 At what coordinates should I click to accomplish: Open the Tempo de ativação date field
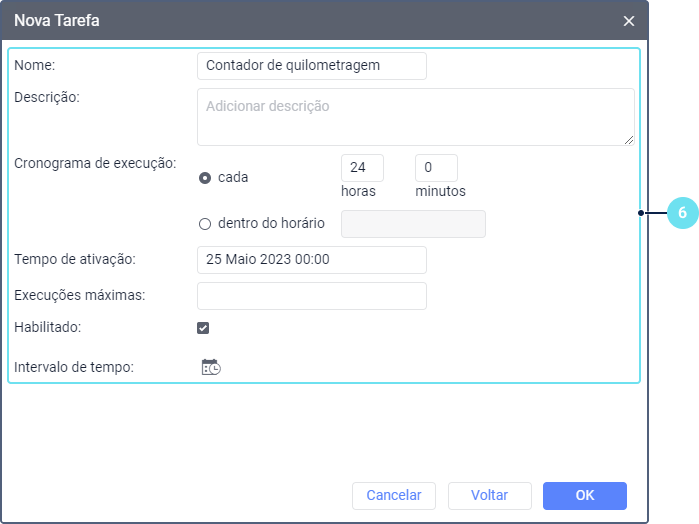point(312,260)
